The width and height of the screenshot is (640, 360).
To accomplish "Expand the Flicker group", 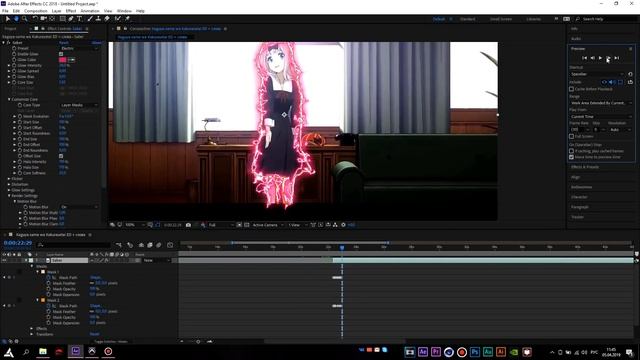I will click(9, 179).
